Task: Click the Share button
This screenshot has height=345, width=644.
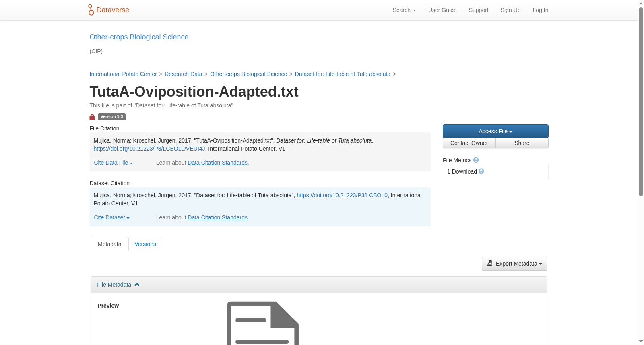Action: coord(522,143)
